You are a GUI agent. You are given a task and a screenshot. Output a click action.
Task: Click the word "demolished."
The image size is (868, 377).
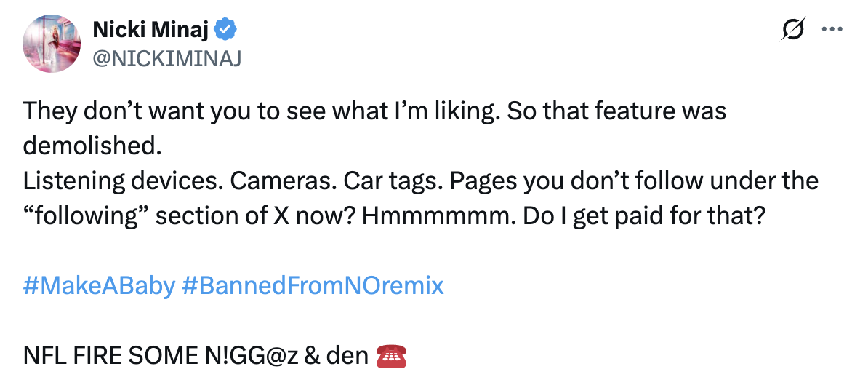click(x=92, y=146)
